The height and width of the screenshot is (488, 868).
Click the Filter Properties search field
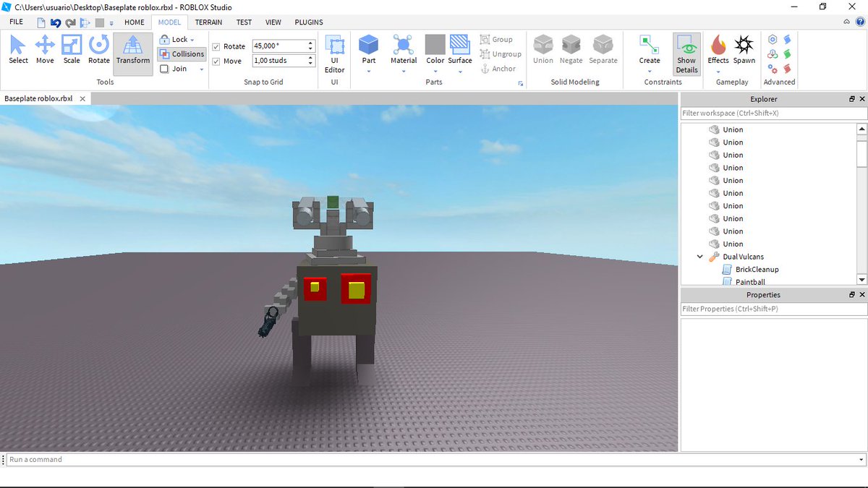773,309
